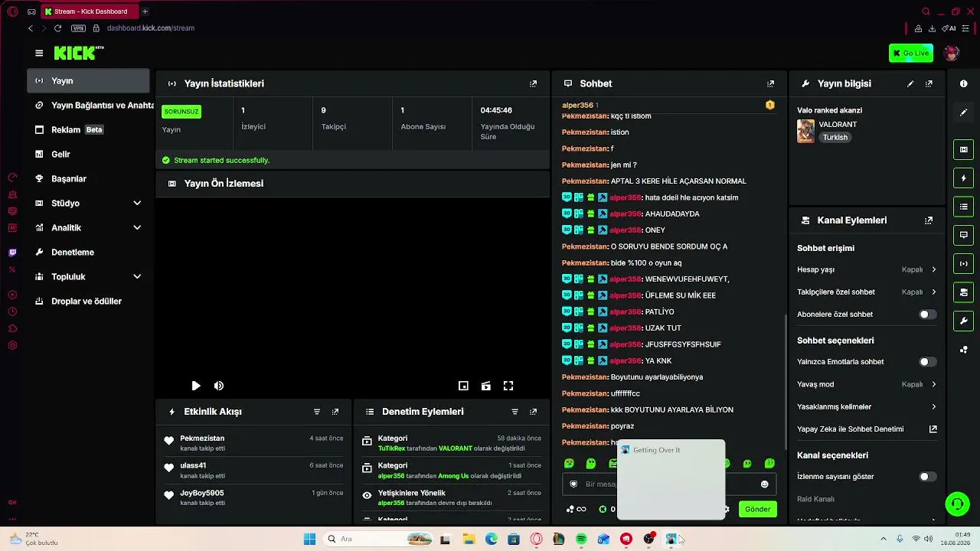Open the user profile avatar
The height and width of the screenshot is (551, 980).
[x=952, y=53]
